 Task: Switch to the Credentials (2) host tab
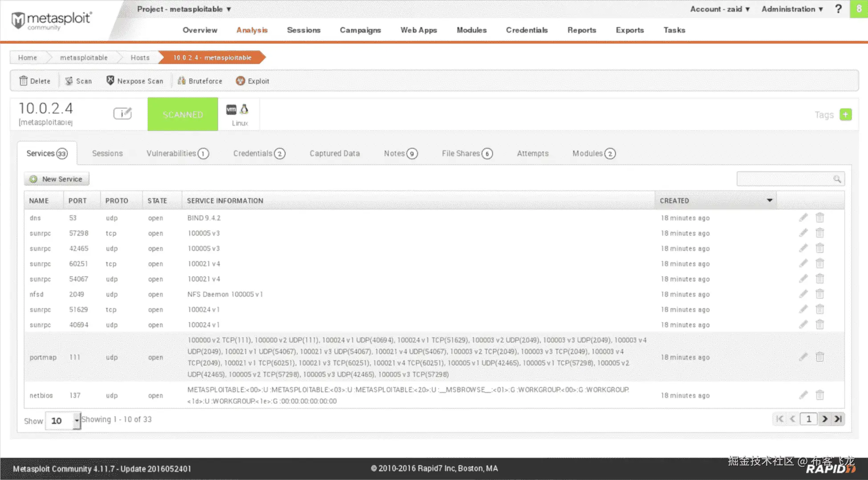259,153
